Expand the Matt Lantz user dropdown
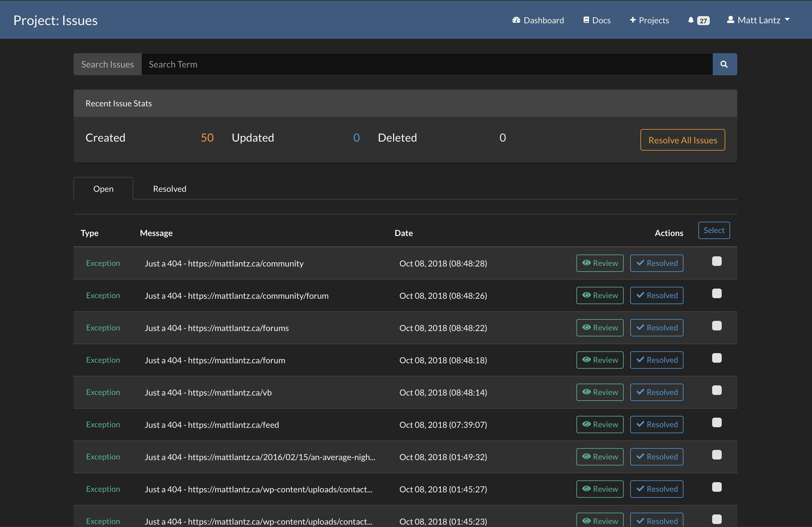The height and width of the screenshot is (527, 812). click(x=758, y=20)
